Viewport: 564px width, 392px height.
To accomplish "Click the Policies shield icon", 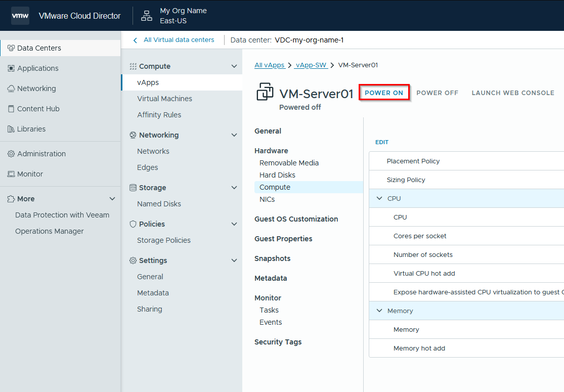I will point(133,224).
